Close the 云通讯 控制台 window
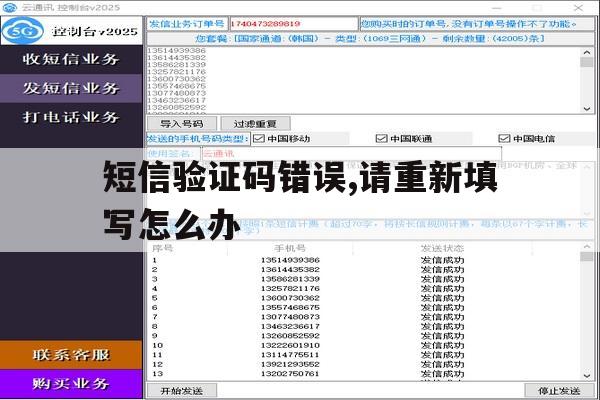Image resolution: width=600 pixels, height=400 pixels. (578, 7)
